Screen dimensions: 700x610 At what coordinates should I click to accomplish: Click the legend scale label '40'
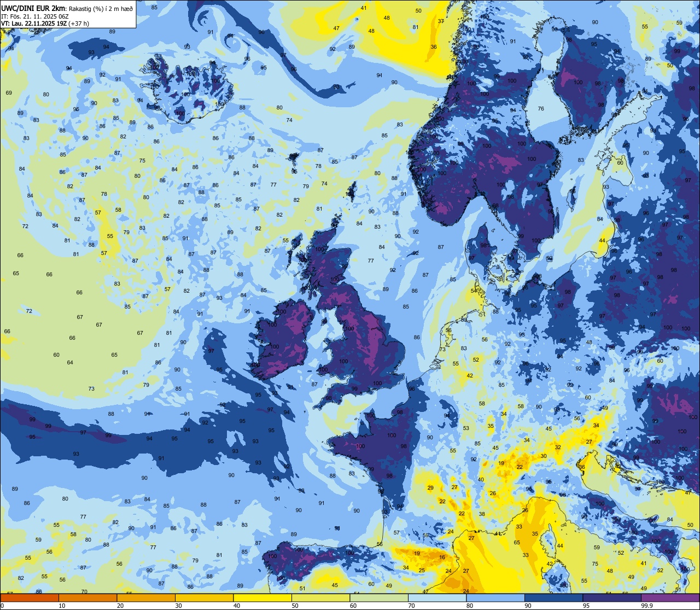coord(237,606)
